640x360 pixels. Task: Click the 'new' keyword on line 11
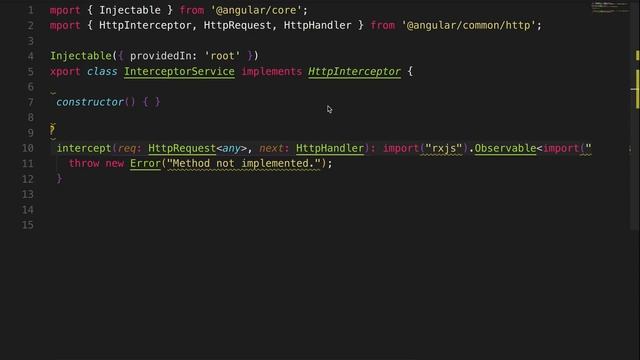click(115, 163)
